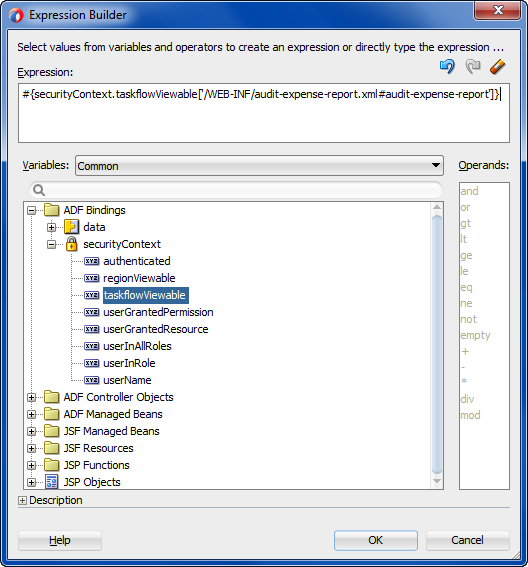The image size is (528, 567).
Task: Collapse the ADF Bindings node
Action: (31, 210)
